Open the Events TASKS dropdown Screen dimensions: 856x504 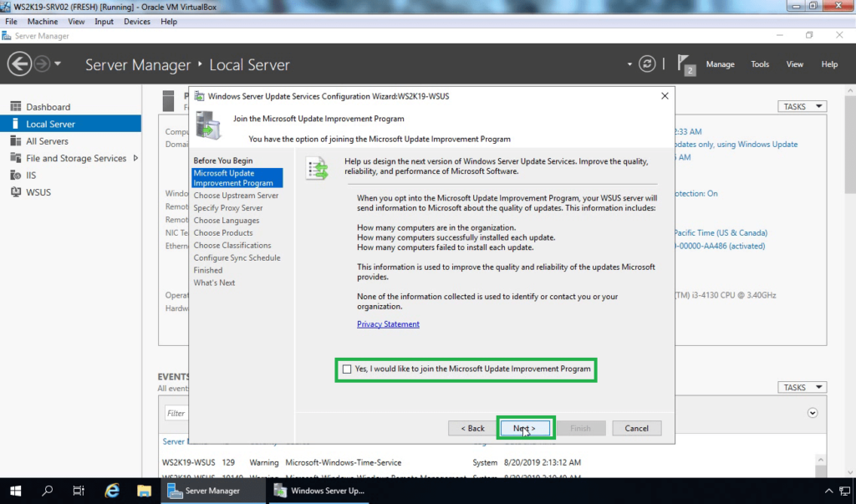(x=802, y=387)
